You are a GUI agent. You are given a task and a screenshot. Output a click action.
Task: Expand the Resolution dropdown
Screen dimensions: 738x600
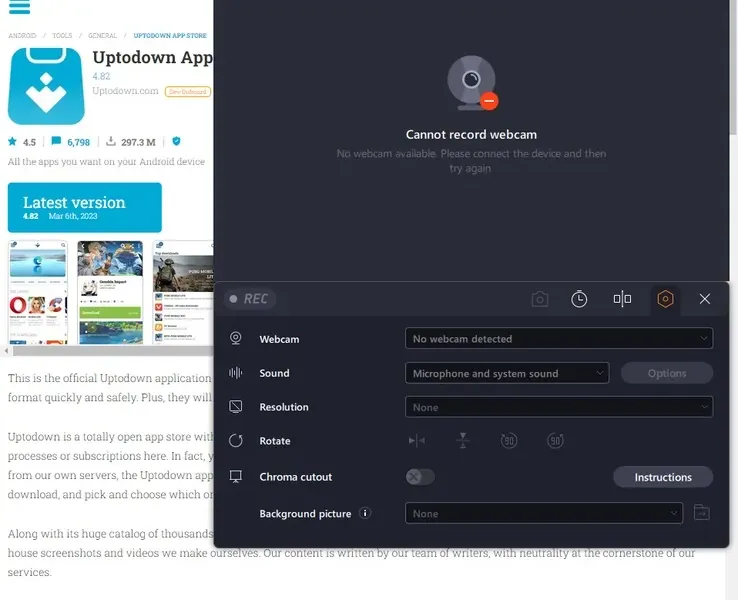click(x=559, y=407)
